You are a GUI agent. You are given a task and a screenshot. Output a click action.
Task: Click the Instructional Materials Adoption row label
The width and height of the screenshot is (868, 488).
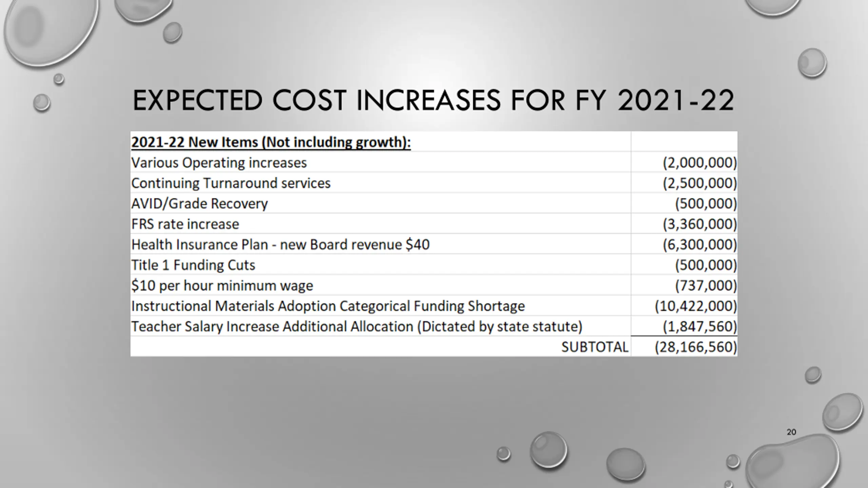click(328, 306)
